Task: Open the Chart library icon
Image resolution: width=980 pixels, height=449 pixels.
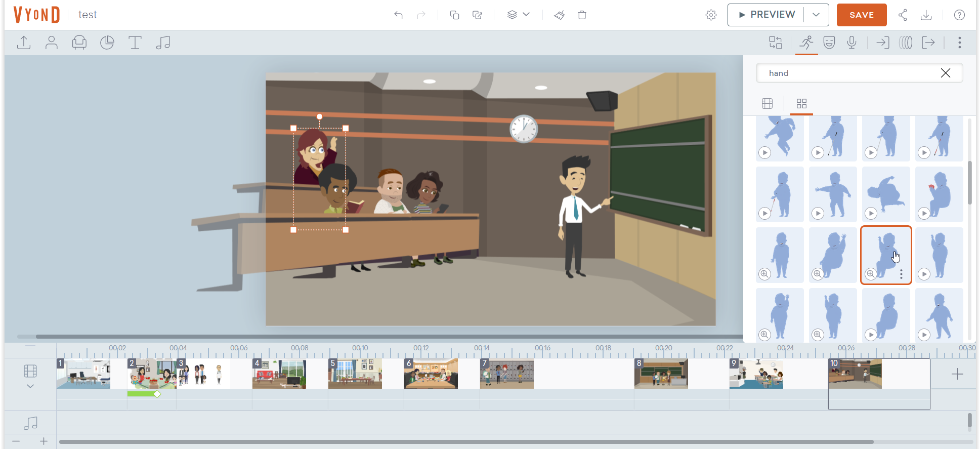Action: click(107, 43)
